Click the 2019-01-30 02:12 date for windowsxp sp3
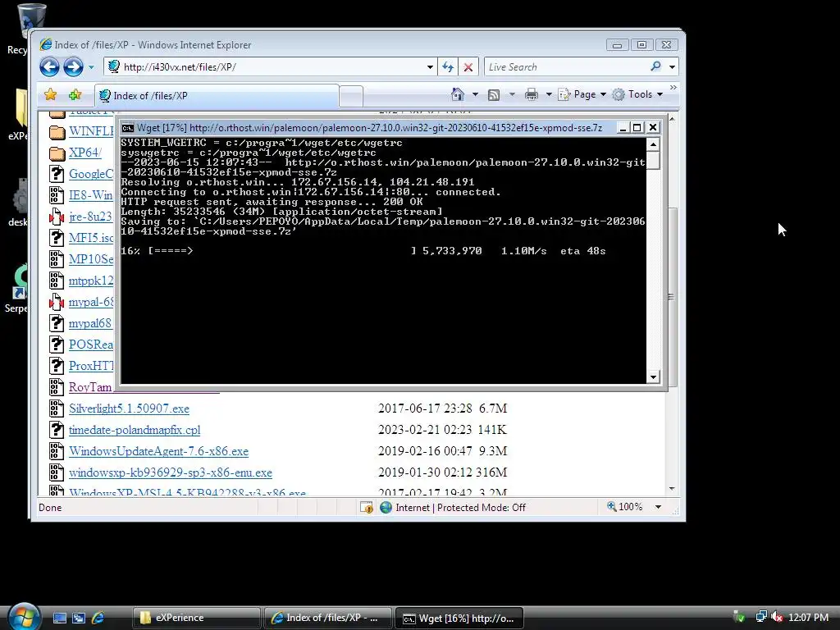The height and width of the screenshot is (630, 840). pos(426,472)
